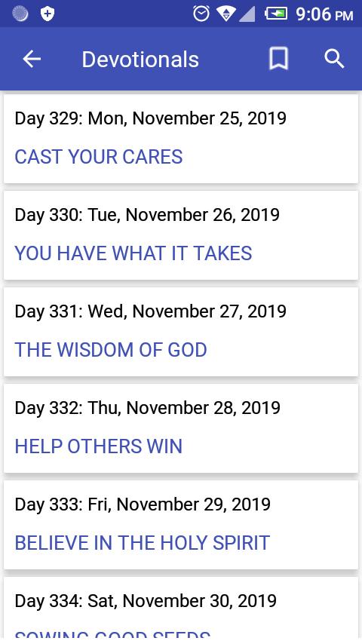Open YOU HAVE WHAT IT TAKES devotional

click(133, 253)
